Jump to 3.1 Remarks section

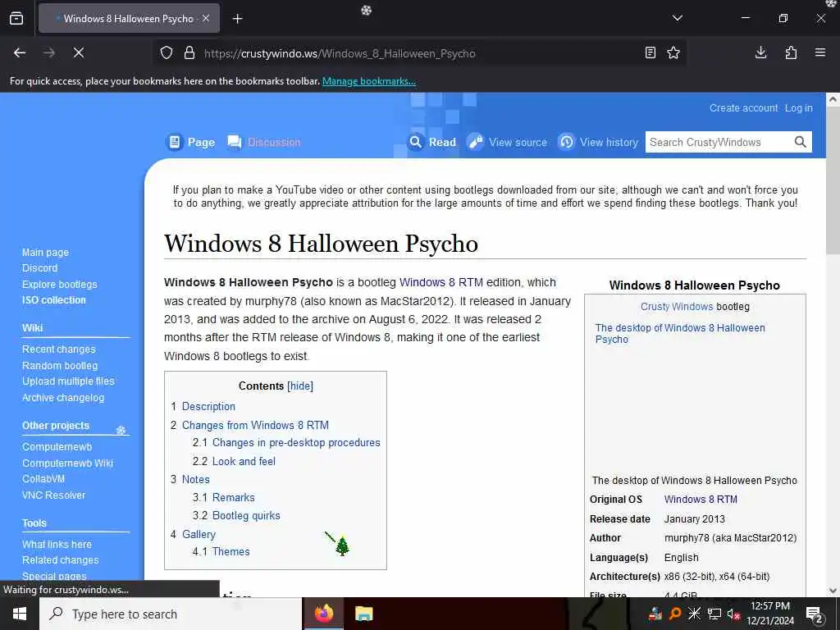pos(224,497)
